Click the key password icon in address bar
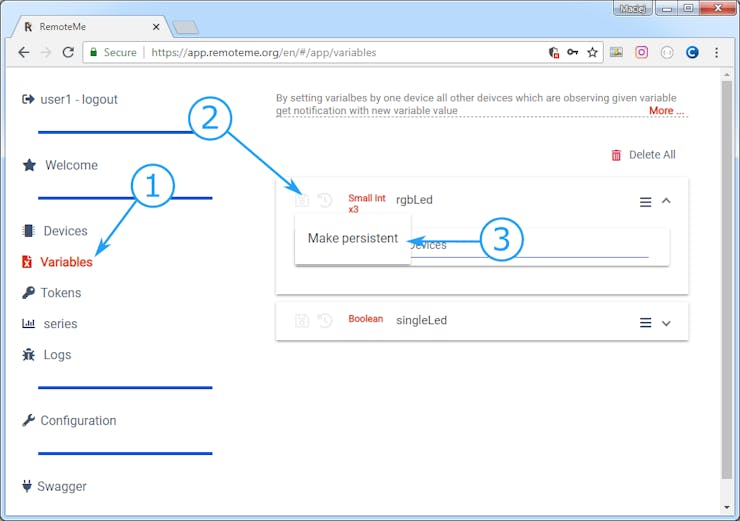 572,52
